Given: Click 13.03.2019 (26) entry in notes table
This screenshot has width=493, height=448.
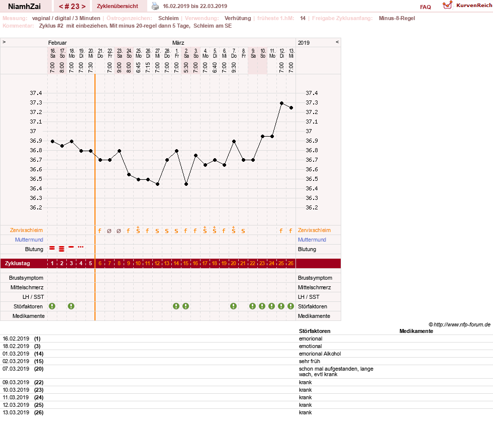Looking at the screenshot, I should (23, 412).
